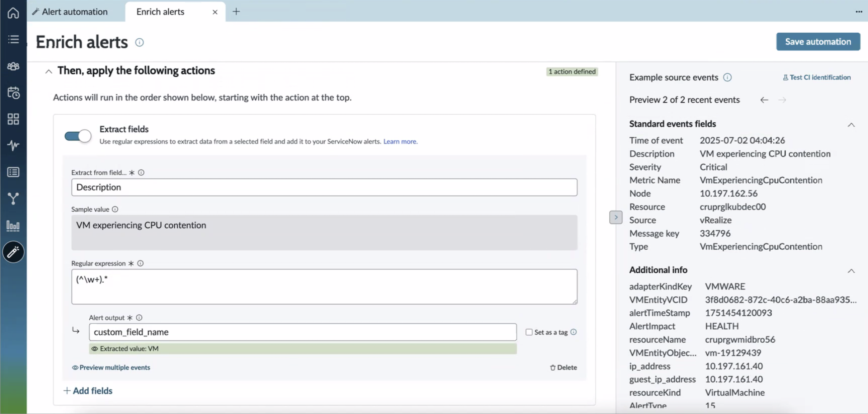Click Add fields button
This screenshot has height=414, width=868.
[88, 391]
